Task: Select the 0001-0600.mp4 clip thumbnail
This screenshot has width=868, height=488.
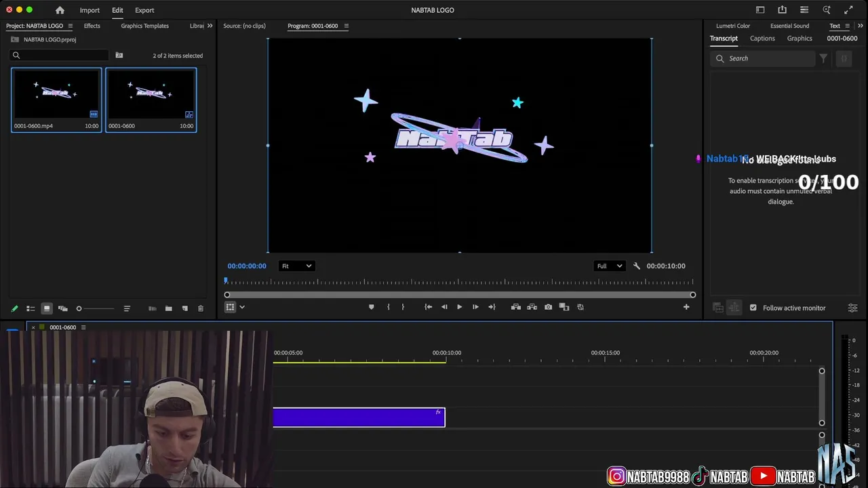Action: click(x=56, y=94)
